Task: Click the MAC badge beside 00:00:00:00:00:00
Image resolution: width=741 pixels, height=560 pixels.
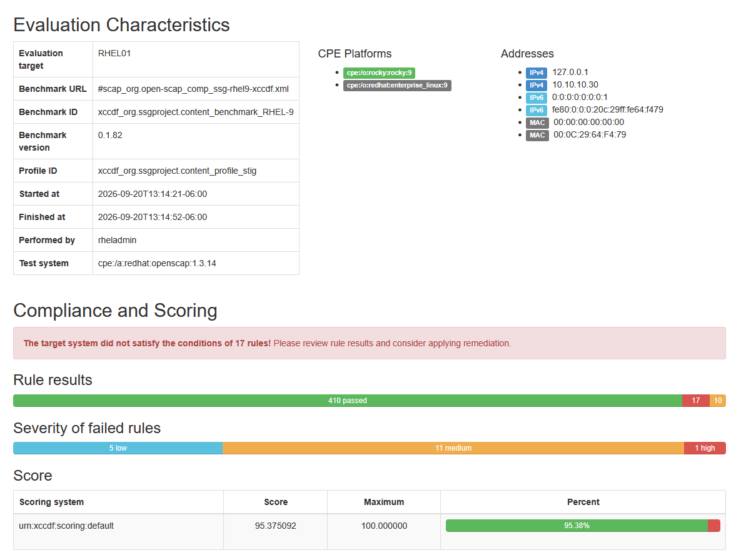Action: tap(537, 122)
